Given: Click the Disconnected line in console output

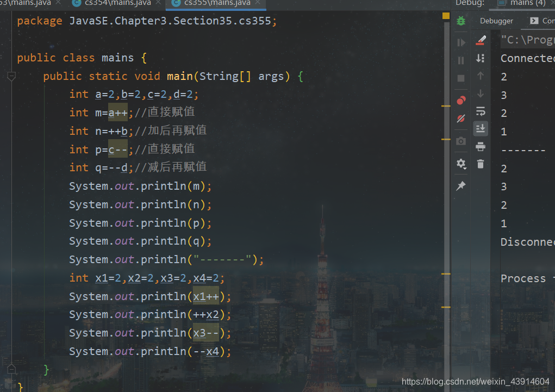Looking at the screenshot, I should click(x=527, y=242).
